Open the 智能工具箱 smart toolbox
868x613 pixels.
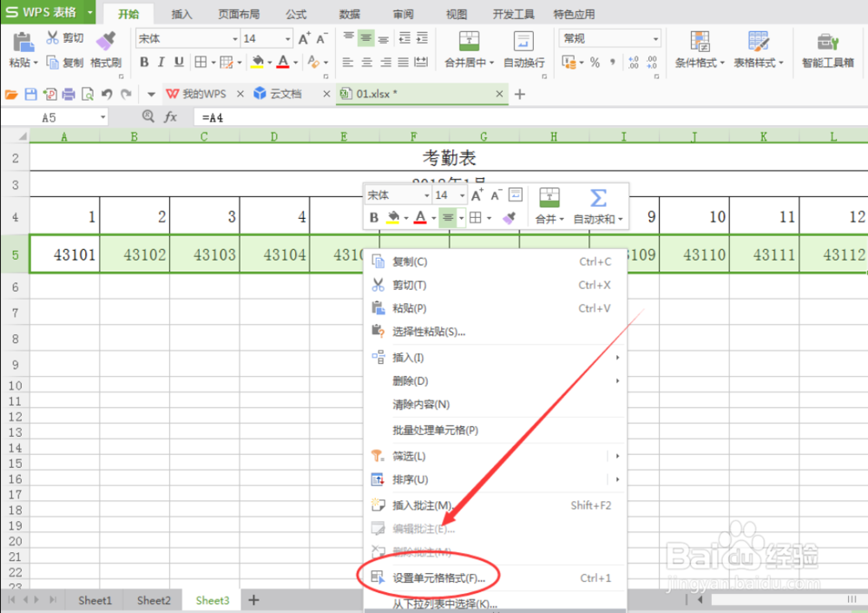coord(827,50)
